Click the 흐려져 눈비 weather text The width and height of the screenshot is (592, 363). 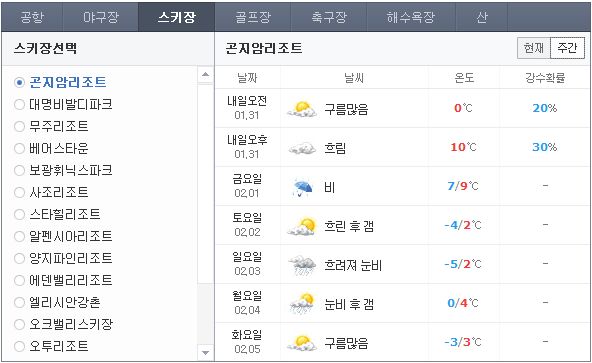353,265
